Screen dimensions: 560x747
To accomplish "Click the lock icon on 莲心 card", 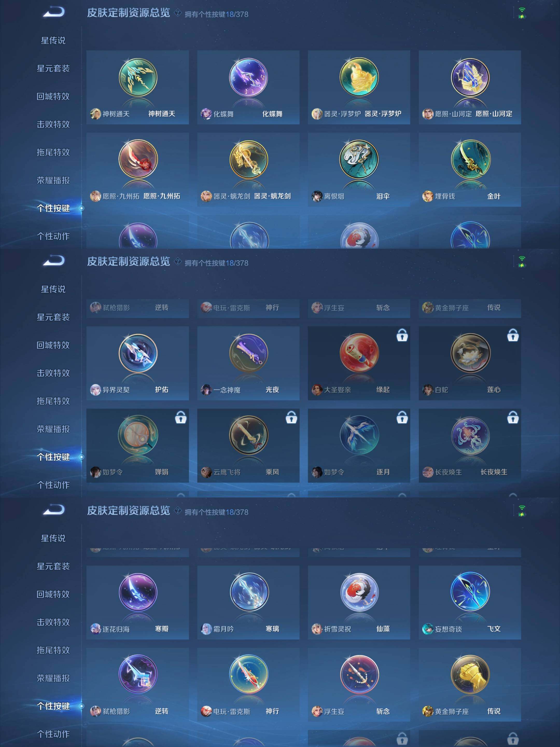I will [x=513, y=335].
